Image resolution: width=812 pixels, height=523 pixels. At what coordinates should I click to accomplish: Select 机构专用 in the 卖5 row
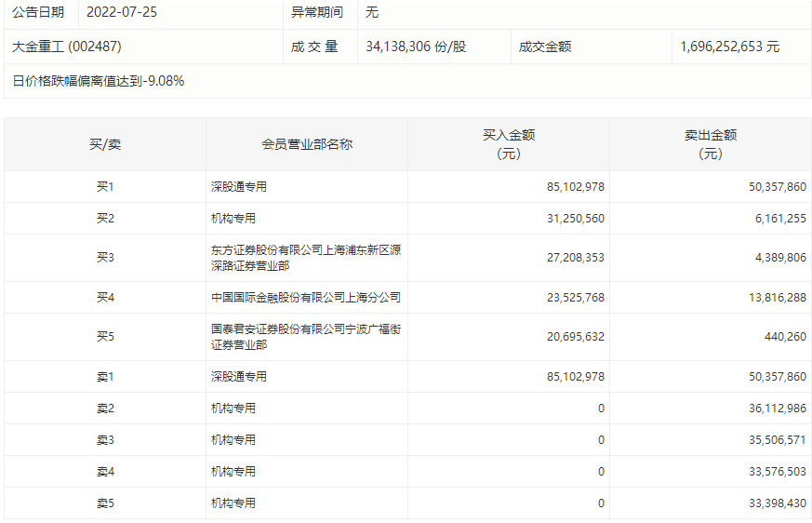(x=233, y=503)
